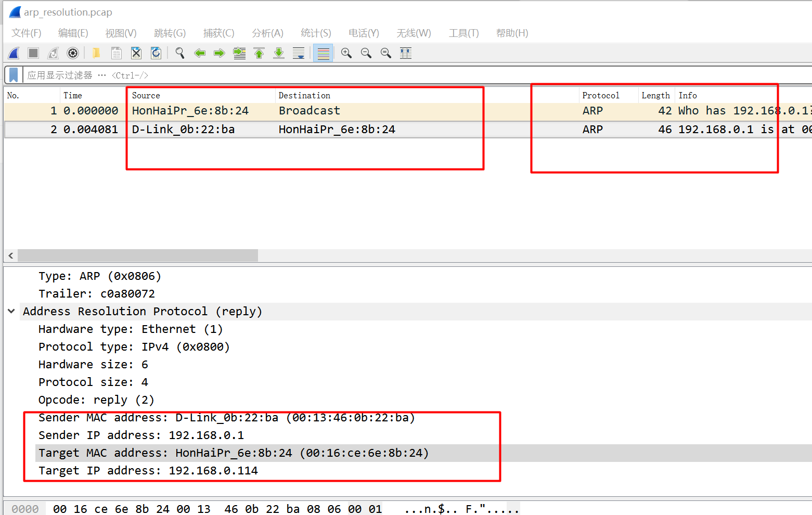Select the Trailer: c0a80072 line
The width and height of the screenshot is (812, 515).
coord(97,294)
